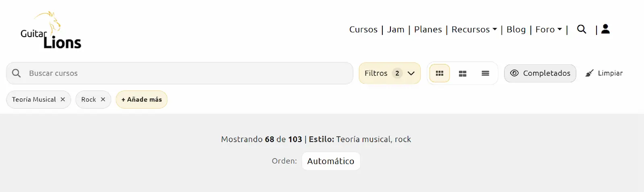
Task: Remove the Rock filter chip
Action: point(103,99)
